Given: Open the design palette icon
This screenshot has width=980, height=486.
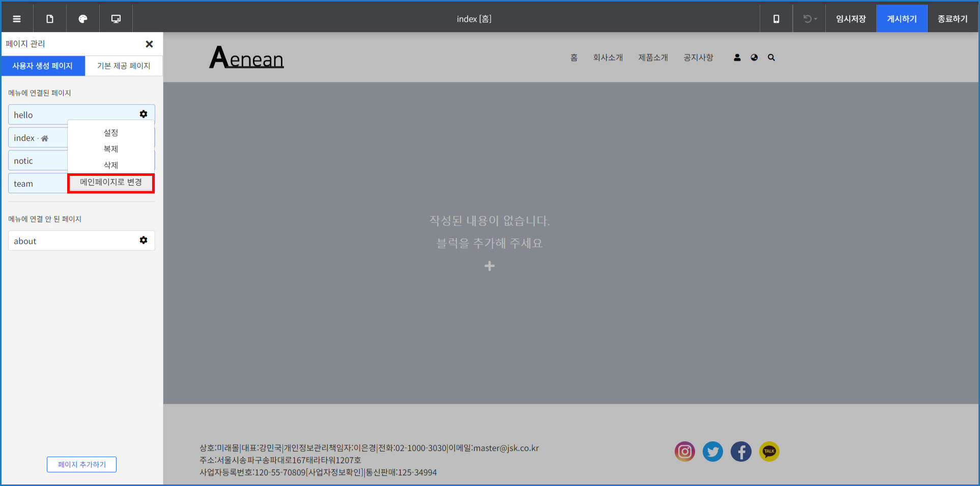Looking at the screenshot, I should 83,19.
